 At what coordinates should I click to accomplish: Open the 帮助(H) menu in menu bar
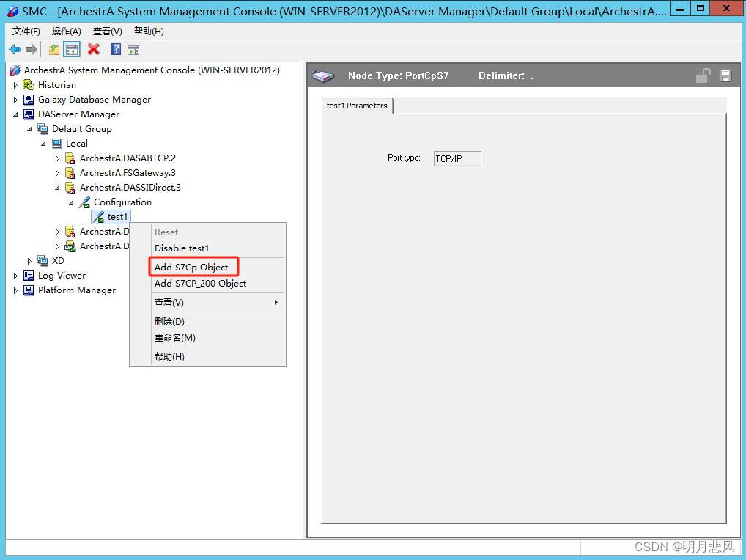[149, 32]
